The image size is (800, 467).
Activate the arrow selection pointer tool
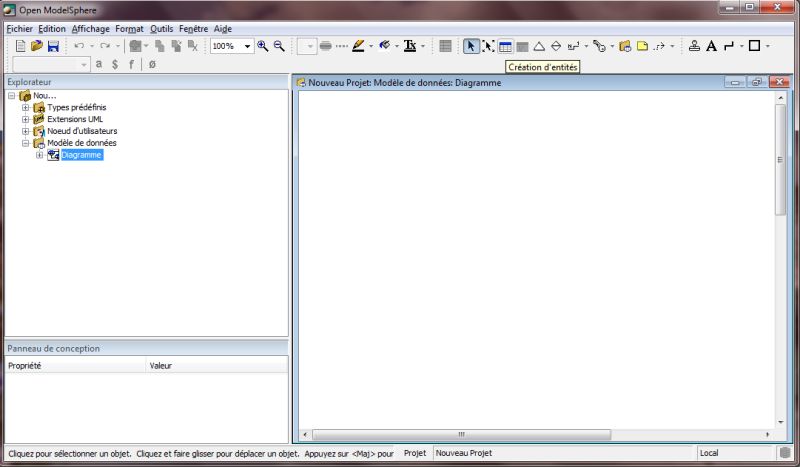click(471, 46)
